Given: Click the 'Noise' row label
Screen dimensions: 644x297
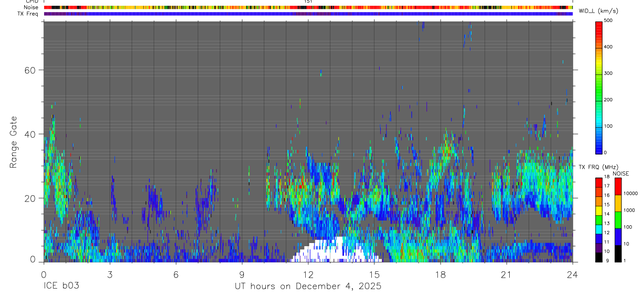Looking at the screenshot, I should coord(31,8).
